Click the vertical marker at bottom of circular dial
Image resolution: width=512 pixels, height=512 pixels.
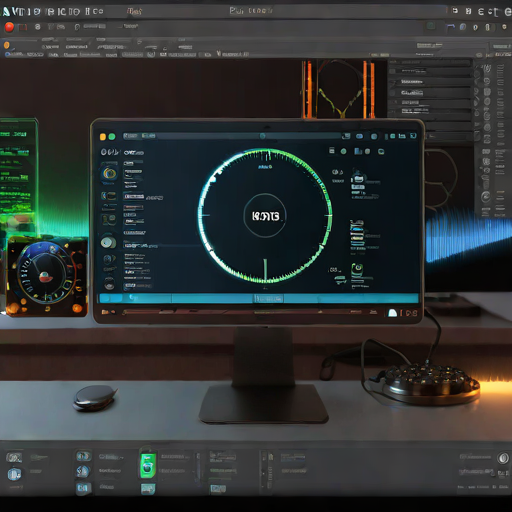click(x=265, y=270)
